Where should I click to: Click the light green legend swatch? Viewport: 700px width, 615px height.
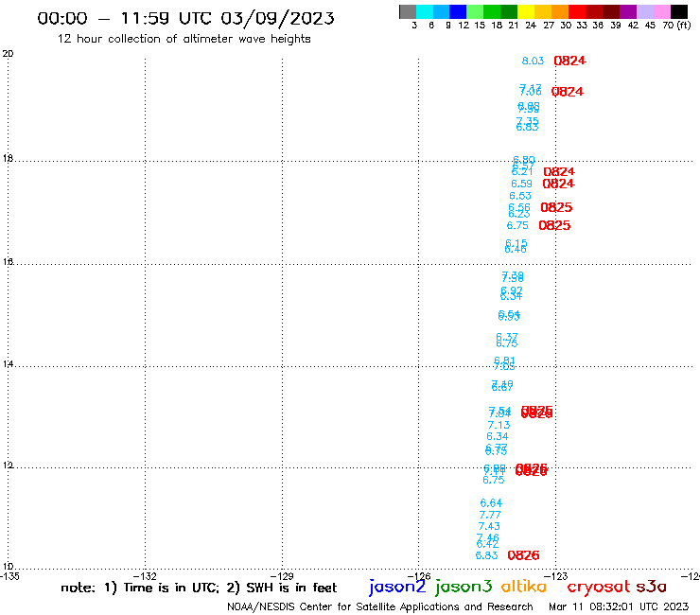click(475, 11)
